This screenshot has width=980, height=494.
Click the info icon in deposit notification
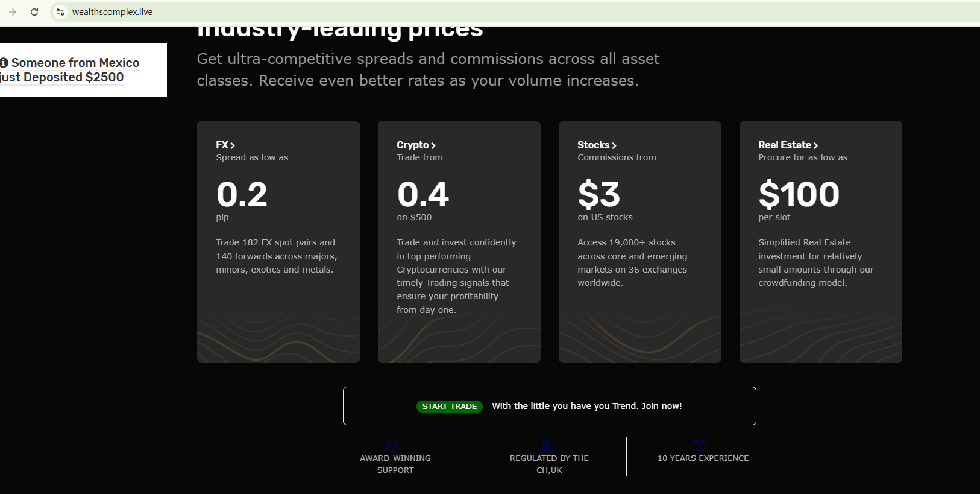point(4,63)
